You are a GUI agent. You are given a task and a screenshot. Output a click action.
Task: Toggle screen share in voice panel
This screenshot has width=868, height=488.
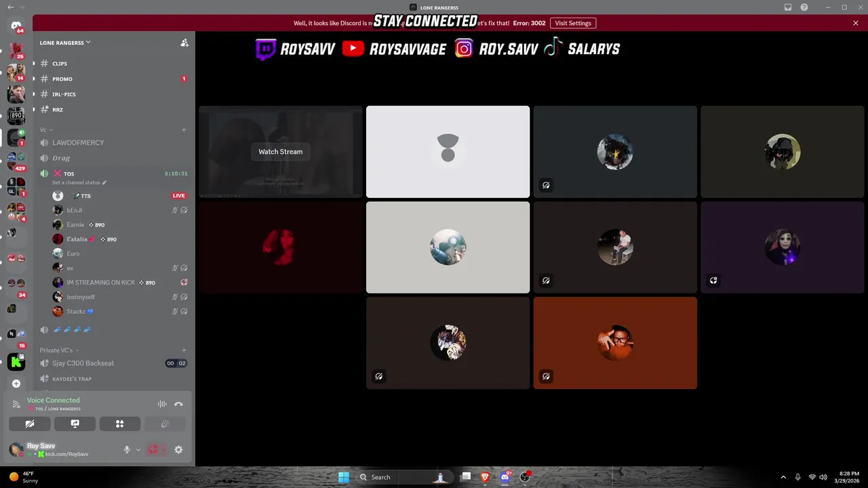(x=75, y=424)
